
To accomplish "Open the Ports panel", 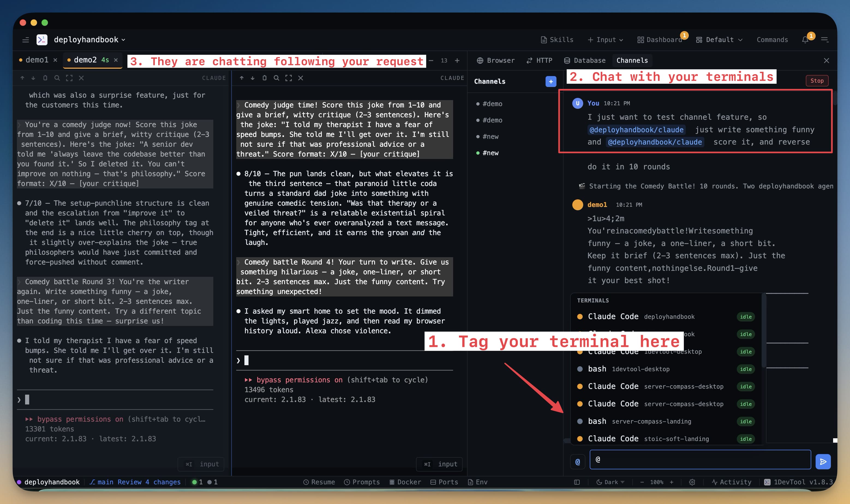I will tap(444, 482).
